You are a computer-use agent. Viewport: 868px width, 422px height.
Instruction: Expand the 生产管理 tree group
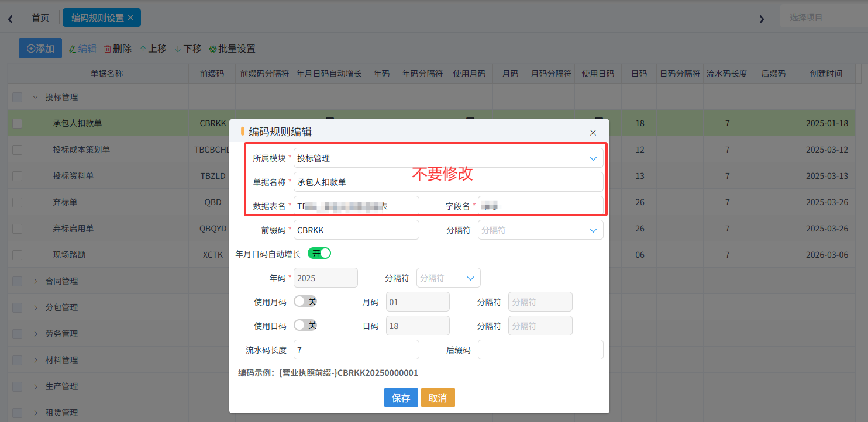[35, 386]
